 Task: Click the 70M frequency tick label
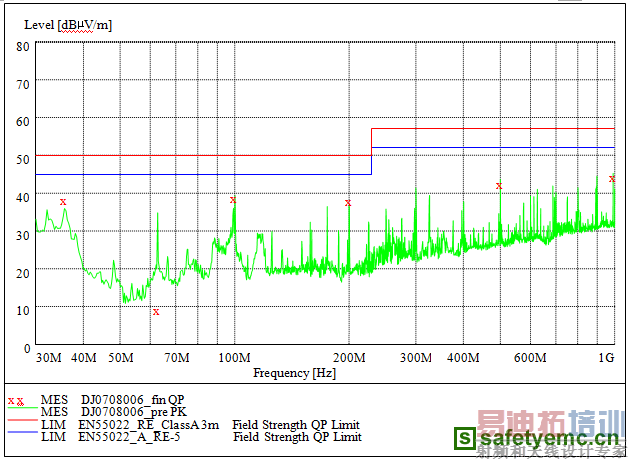pos(177,357)
